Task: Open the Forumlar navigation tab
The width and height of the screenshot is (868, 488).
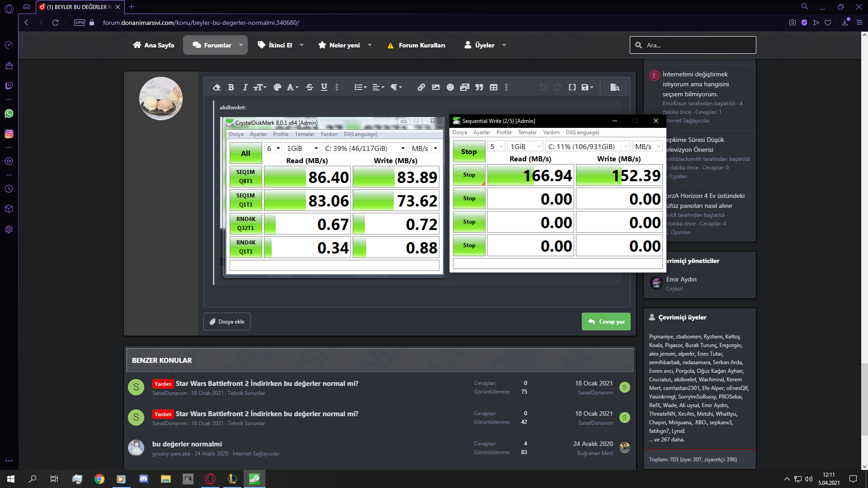Action: tap(212, 45)
